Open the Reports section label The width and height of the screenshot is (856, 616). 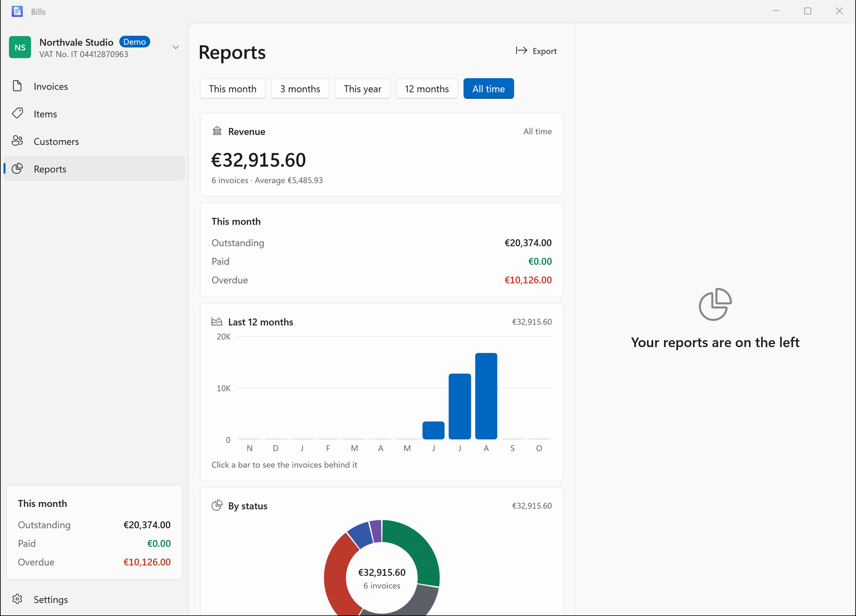(50, 169)
